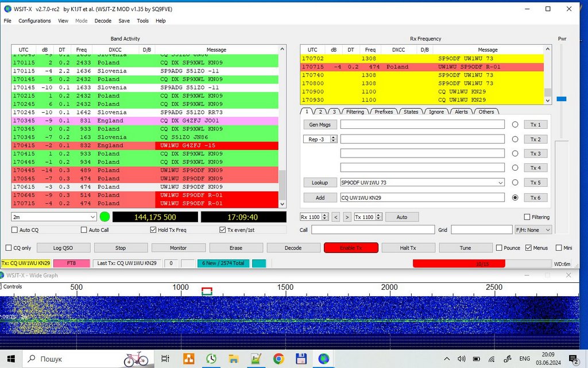
Task: Enable the Mini checkbox
Action: pyautogui.click(x=559, y=248)
